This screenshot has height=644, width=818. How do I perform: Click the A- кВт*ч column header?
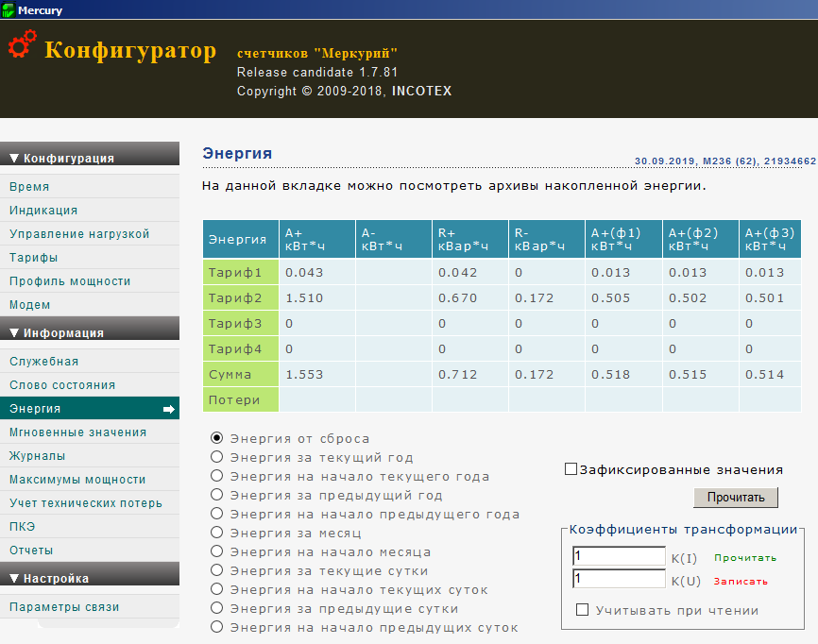[394, 239]
